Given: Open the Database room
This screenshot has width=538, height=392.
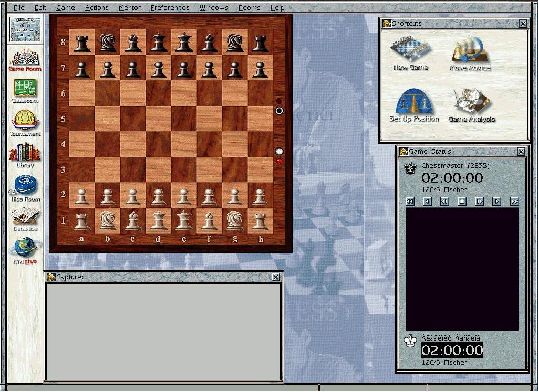Looking at the screenshot, I should coord(25,218).
